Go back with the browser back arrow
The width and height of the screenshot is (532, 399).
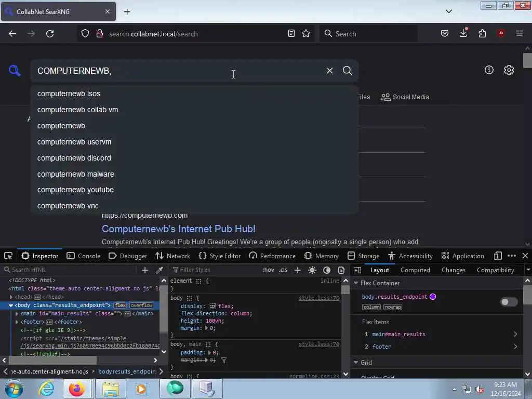(x=12, y=34)
